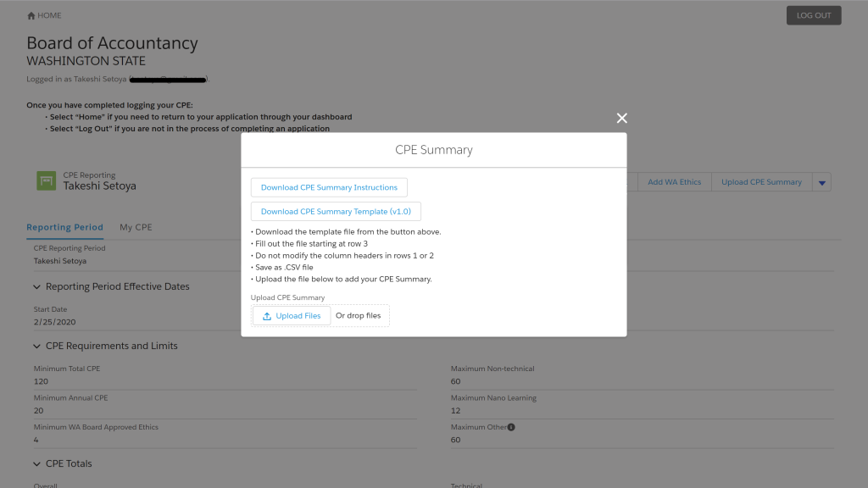Click the Takeshi Setoya value under CPE Reporting Period
The width and height of the screenshot is (868, 488).
[x=60, y=261]
